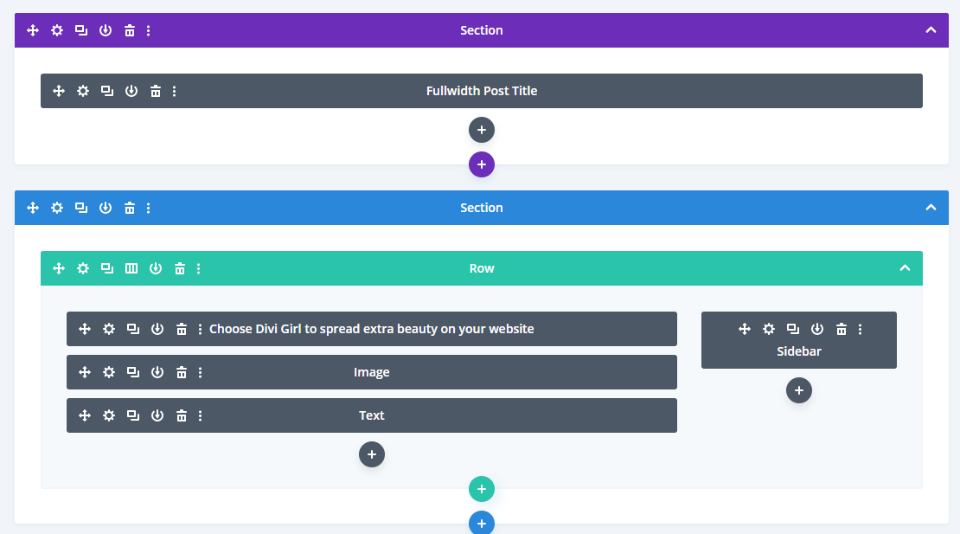Toggle the Row's power icon
Screen dimensions: 960x534
pyautogui.click(x=155, y=268)
